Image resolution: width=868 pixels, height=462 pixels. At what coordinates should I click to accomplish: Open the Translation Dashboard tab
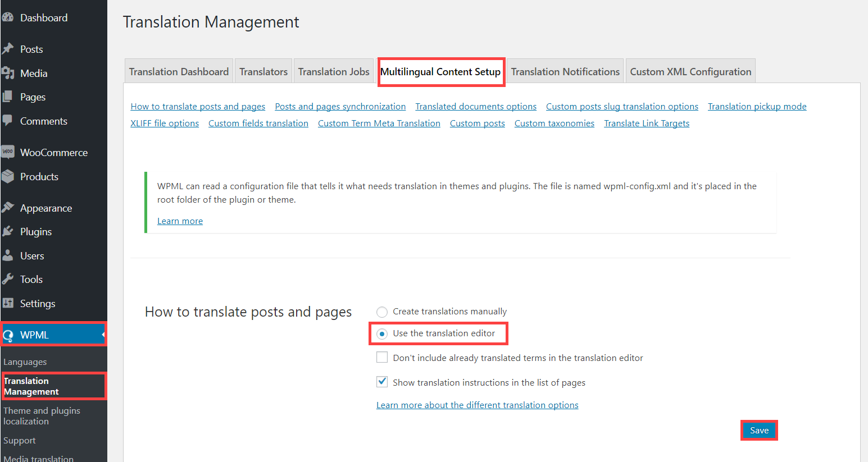[x=179, y=71]
